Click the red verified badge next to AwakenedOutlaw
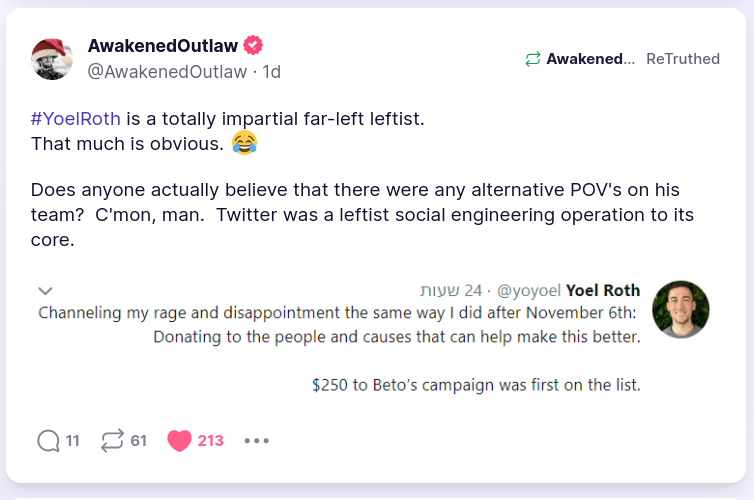Image resolution: width=754 pixels, height=500 pixels. click(x=253, y=45)
